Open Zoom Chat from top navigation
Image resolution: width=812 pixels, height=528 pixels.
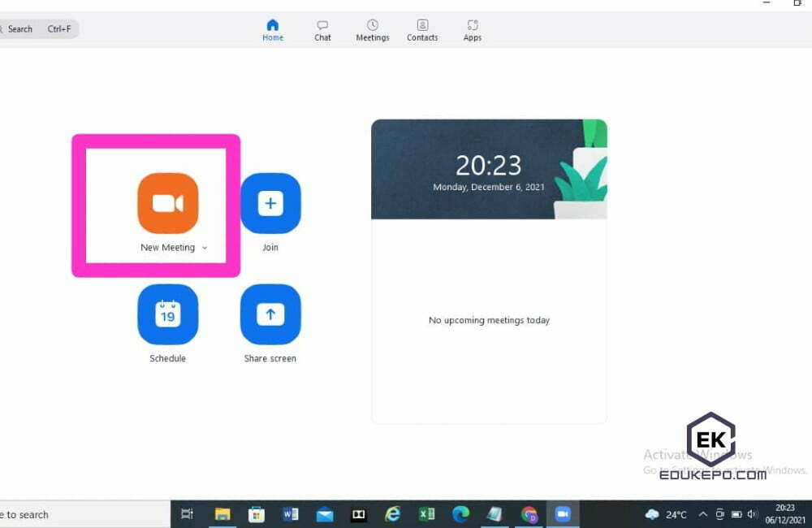click(x=322, y=29)
